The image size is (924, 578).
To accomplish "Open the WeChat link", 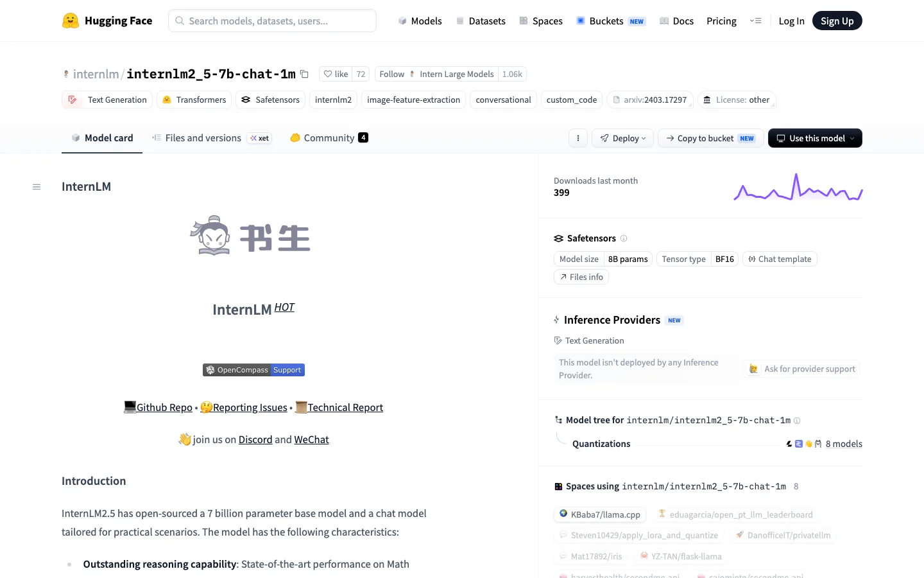I will (311, 439).
